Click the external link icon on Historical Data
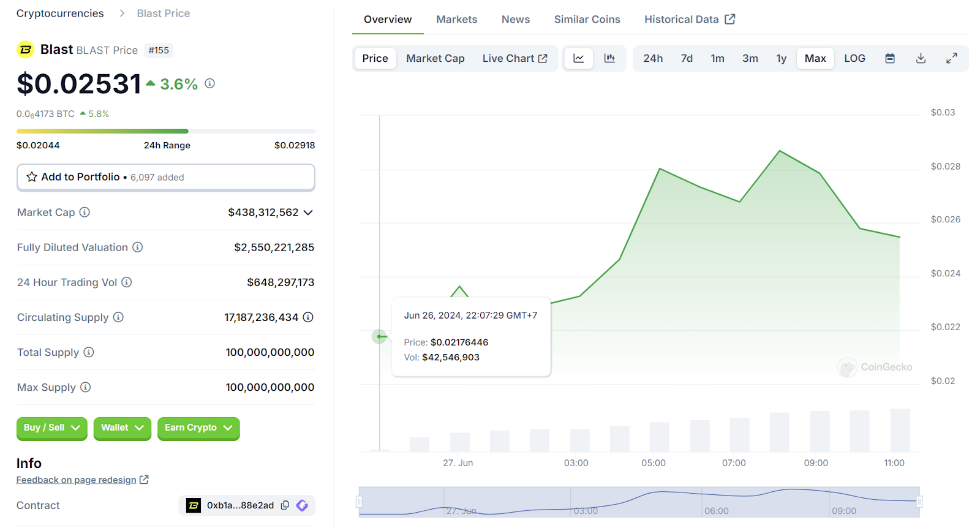This screenshot has width=980, height=528. coord(730,19)
